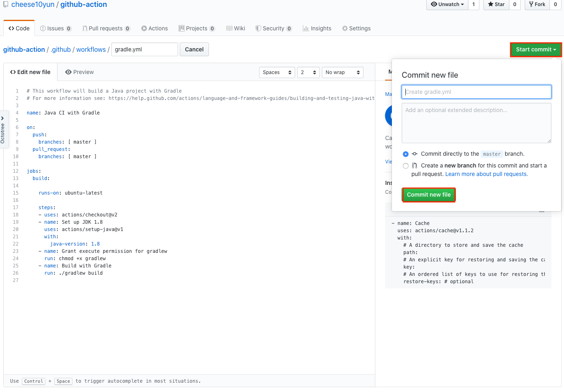Open Learn more about pull requests link
Image resolution: width=564 pixels, height=392 pixels.
point(487,174)
